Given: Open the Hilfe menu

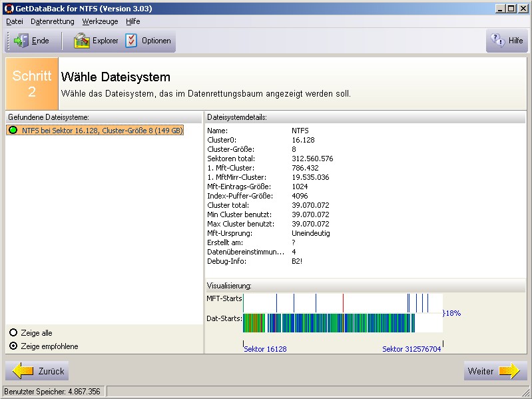Looking at the screenshot, I should pos(133,21).
